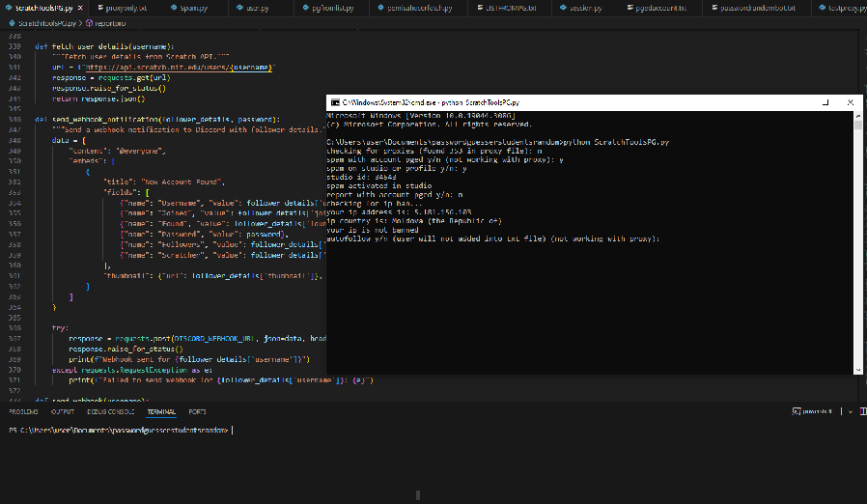This screenshot has width=867, height=504.
Task: Click the cmd window scrollbar up arrow
Action: 858,115
